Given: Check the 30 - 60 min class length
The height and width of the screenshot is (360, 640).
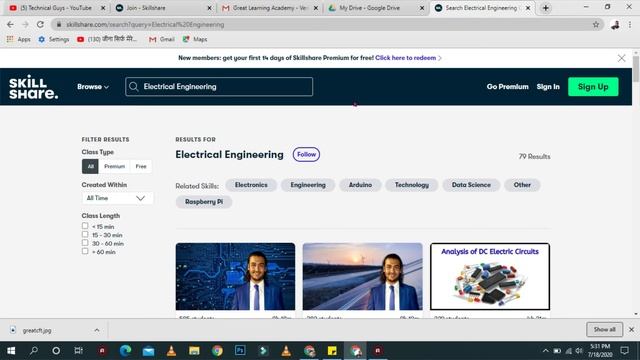Looking at the screenshot, I should coord(85,243).
